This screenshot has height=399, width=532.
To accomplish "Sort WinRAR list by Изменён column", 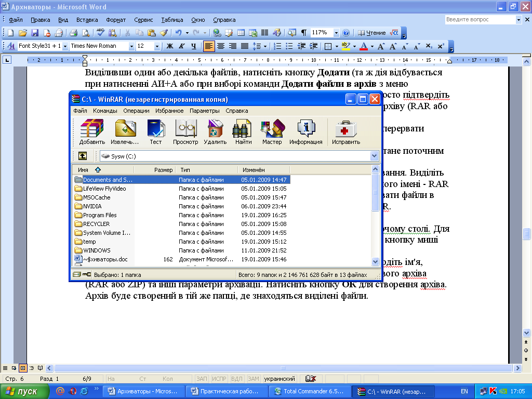I will 263,170.
